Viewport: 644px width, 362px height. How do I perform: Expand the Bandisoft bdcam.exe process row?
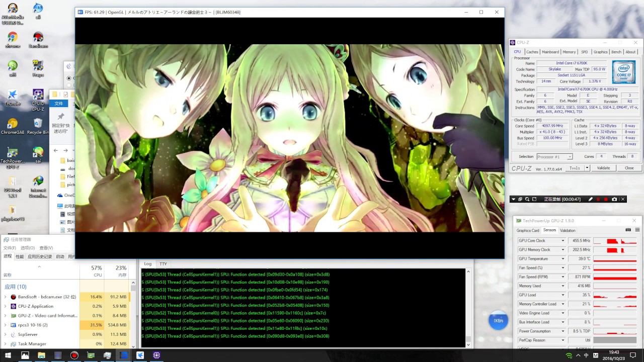tap(6, 297)
